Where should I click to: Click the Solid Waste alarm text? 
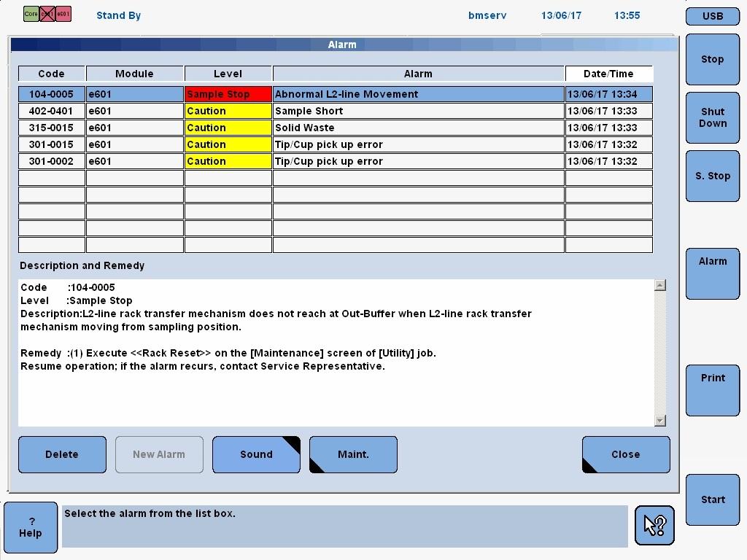[x=304, y=128]
